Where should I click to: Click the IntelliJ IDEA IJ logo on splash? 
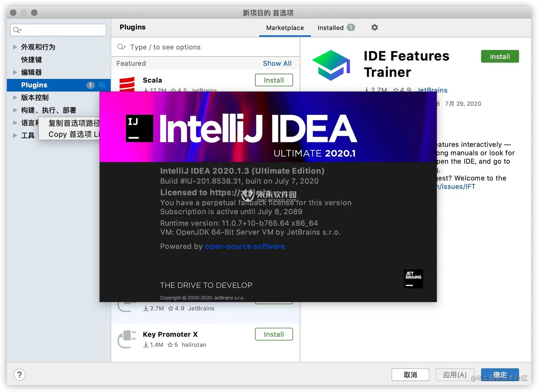pyautogui.click(x=139, y=128)
